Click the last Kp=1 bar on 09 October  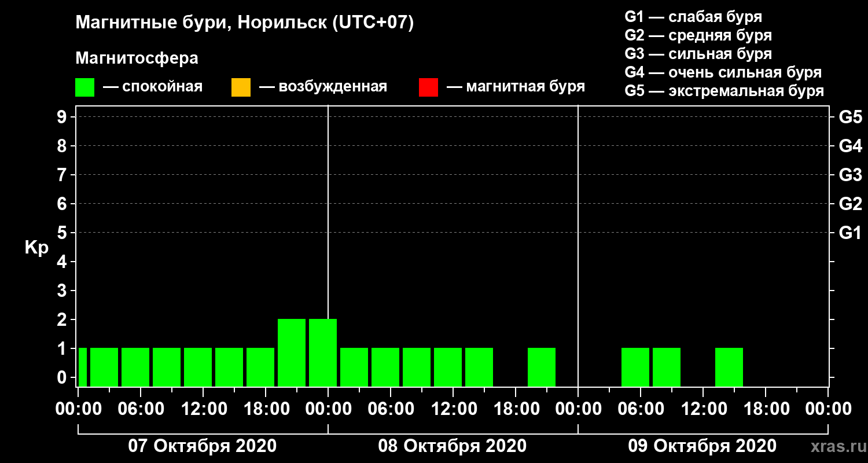pos(729,367)
